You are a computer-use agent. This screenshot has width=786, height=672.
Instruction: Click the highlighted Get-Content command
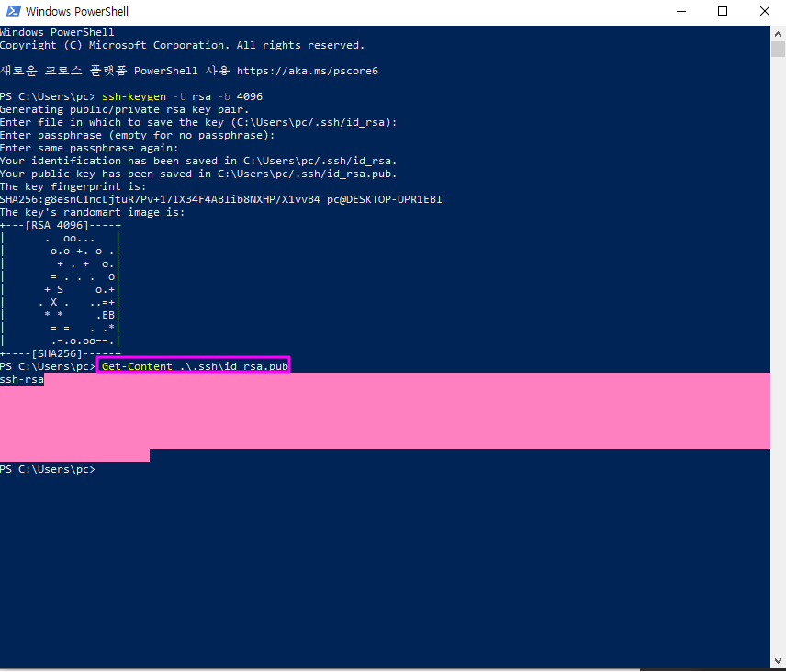pyautogui.click(x=194, y=366)
